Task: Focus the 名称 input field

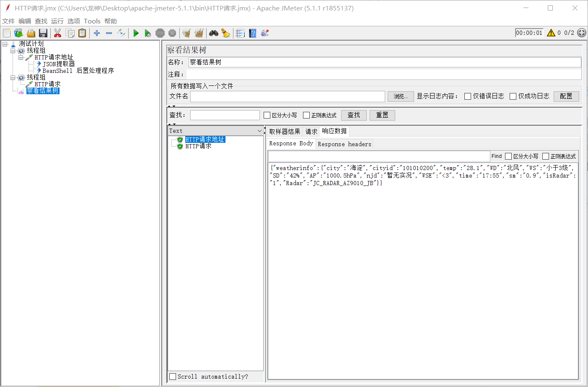Action: (385, 62)
